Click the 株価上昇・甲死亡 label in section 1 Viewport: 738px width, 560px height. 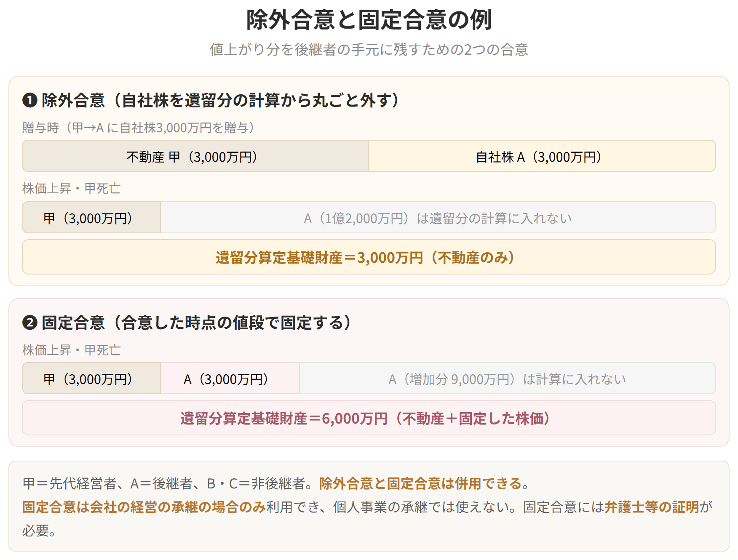click(72, 188)
